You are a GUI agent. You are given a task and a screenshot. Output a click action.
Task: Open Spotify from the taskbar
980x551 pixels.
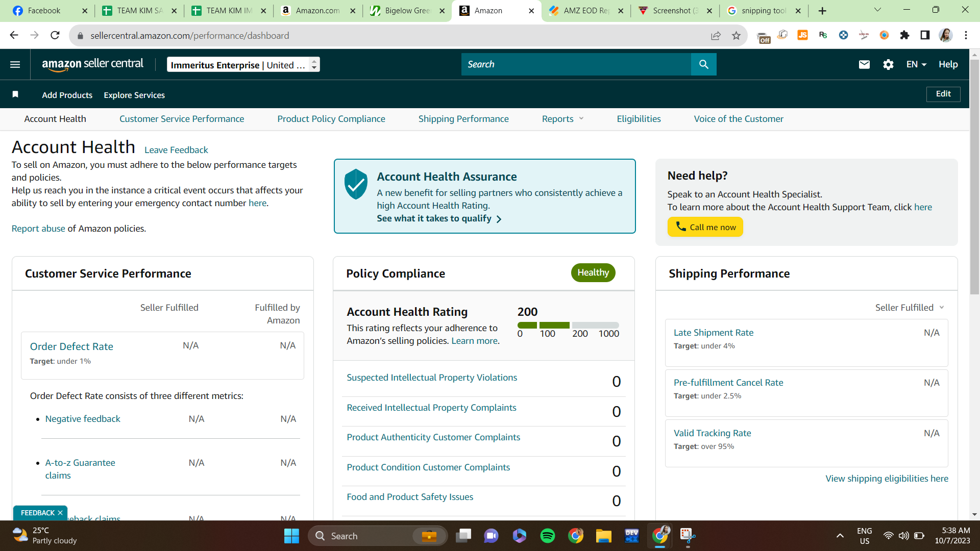coord(548,536)
